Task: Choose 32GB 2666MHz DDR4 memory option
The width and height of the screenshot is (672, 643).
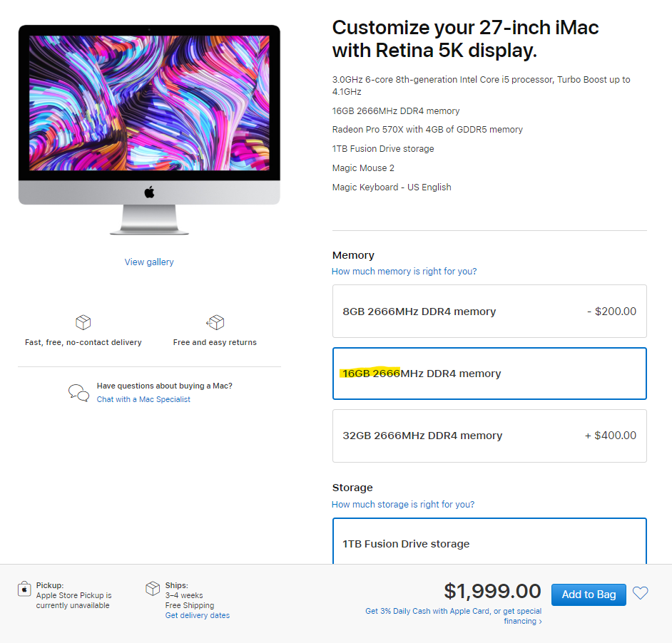Action: point(489,436)
